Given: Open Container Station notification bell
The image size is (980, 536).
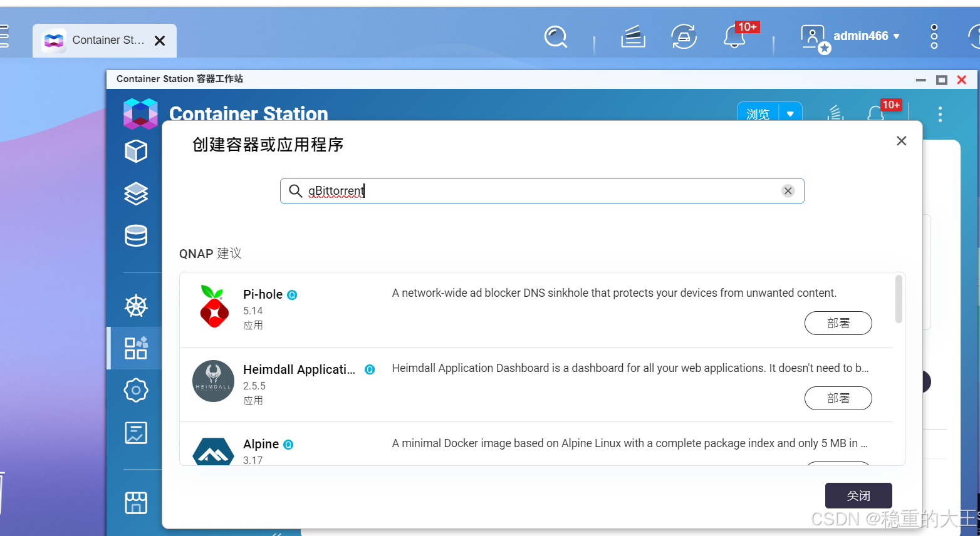Looking at the screenshot, I should pyautogui.click(x=875, y=113).
